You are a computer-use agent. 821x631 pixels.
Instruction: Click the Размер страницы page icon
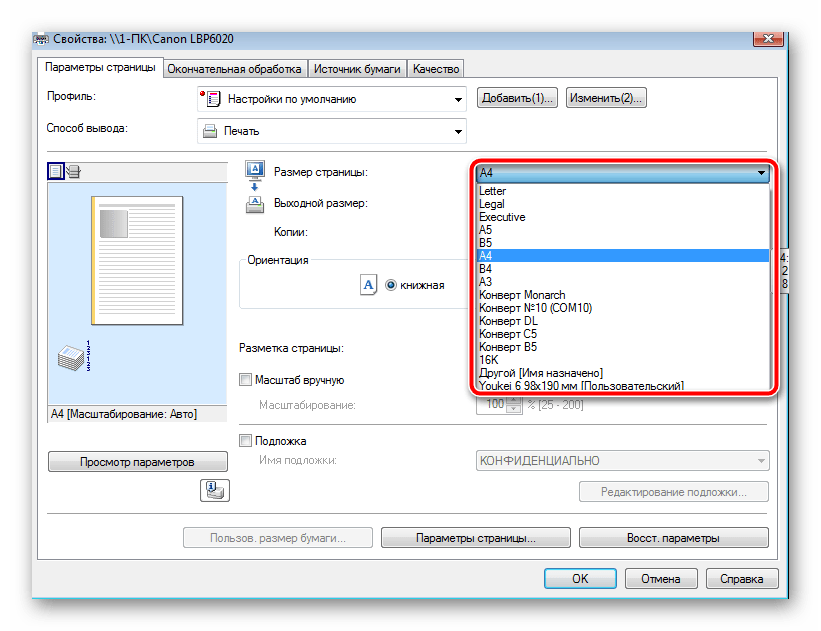point(253,170)
